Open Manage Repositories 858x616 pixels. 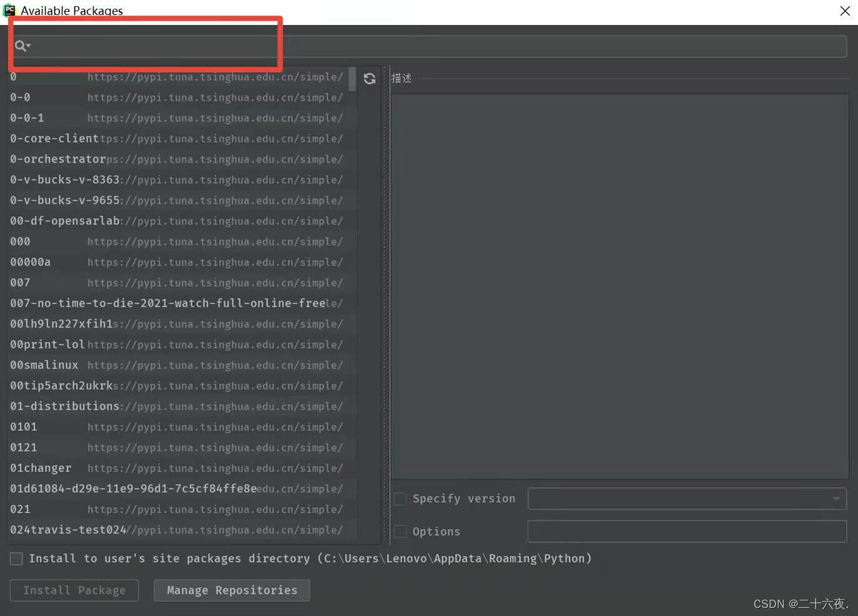(x=232, y=590)
